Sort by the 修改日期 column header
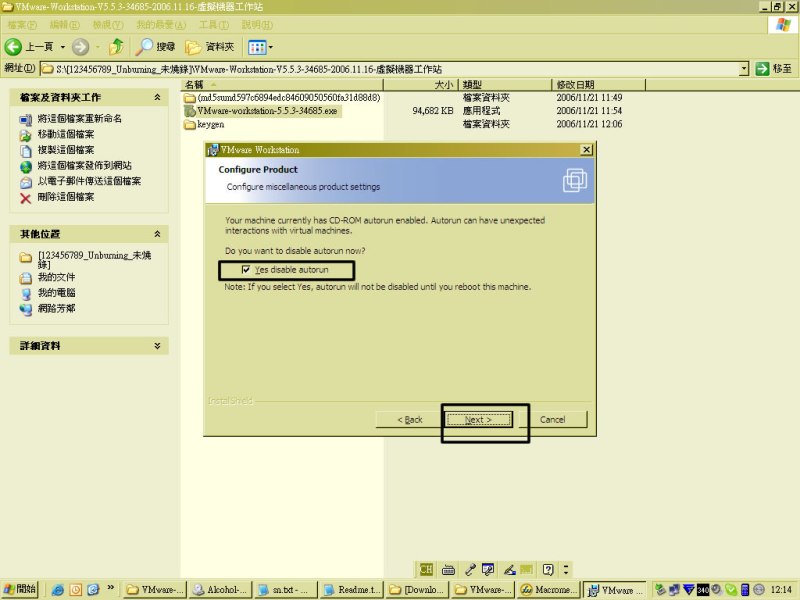The image size is (800, 600). 598,84
